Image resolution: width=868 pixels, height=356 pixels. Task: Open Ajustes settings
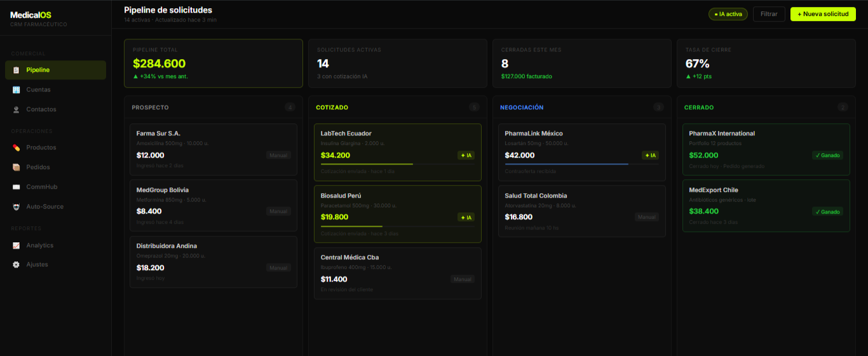click(55, 264)
